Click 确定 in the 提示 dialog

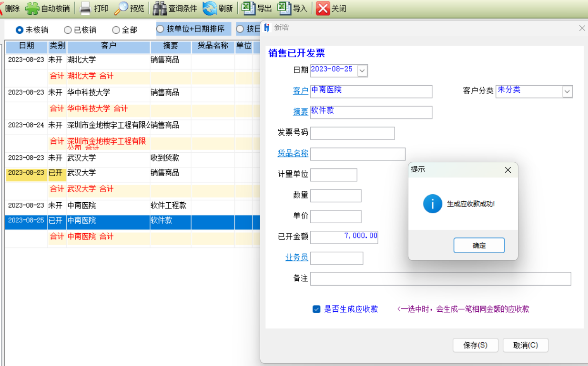479,246
